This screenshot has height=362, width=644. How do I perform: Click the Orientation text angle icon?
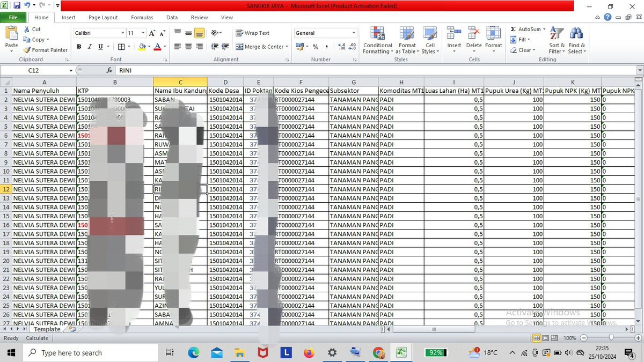coord(216,33)
